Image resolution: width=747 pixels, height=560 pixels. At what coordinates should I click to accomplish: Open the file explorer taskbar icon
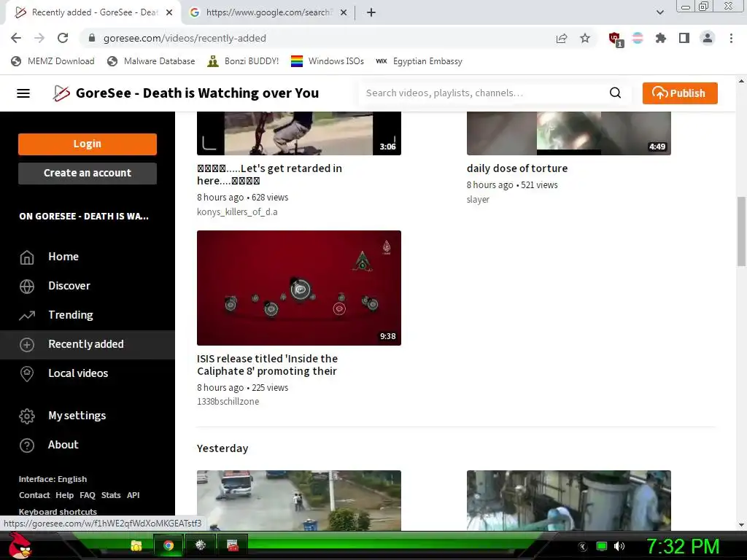(x=136, y=545)
